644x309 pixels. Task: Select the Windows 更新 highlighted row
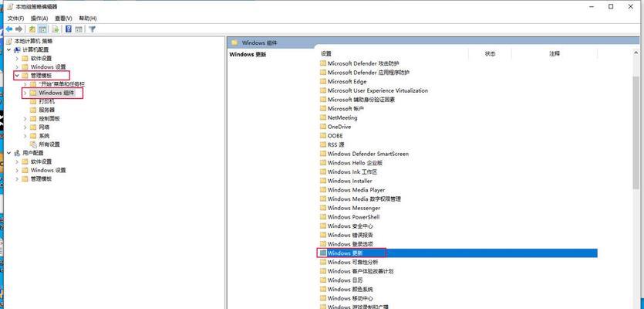tap(458, 253)
